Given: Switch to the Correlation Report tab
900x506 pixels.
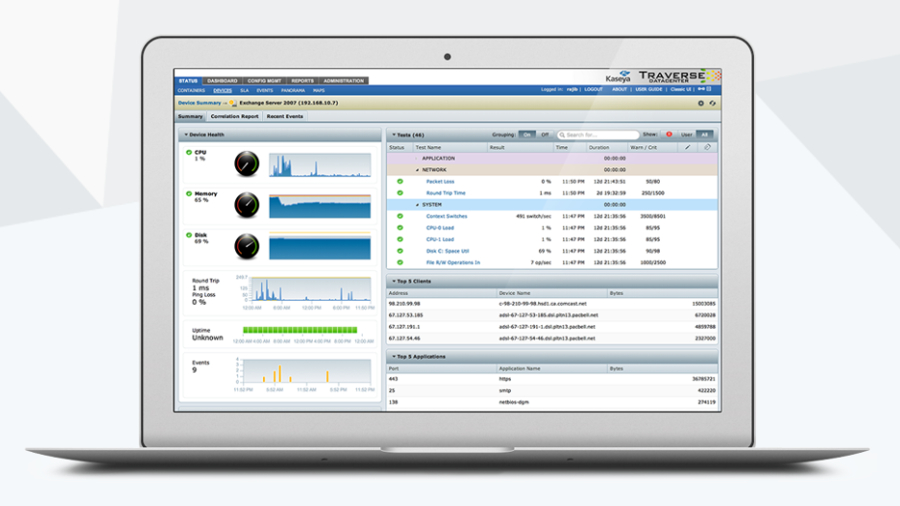Looking at the screenshot, I should tap(234, 116).
